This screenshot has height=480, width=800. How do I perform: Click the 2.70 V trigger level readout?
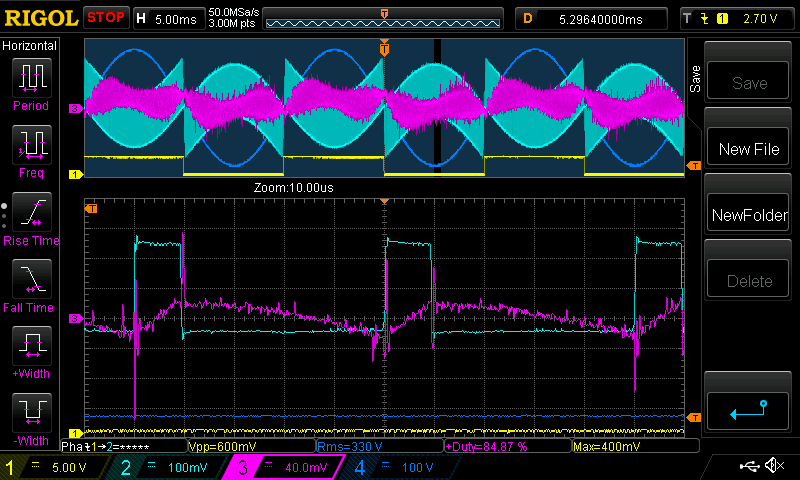click(x=762, y=18)
